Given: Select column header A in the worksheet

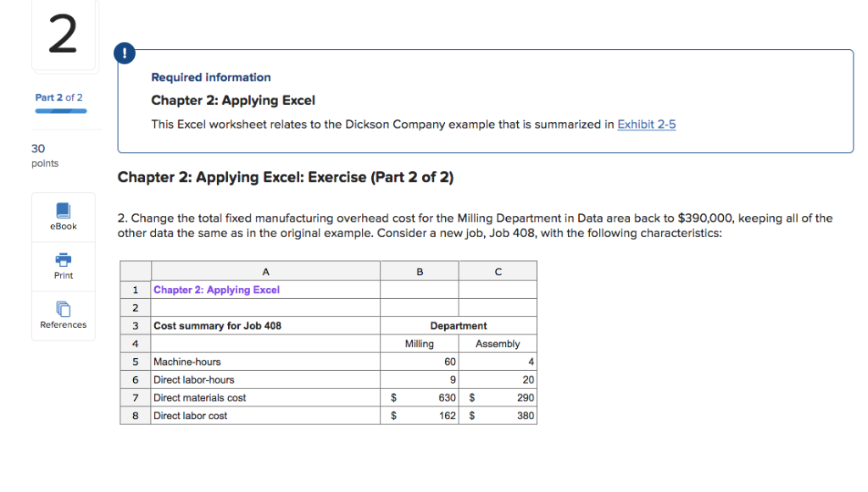Looking at the screenshot, I should tap(265, 270).
